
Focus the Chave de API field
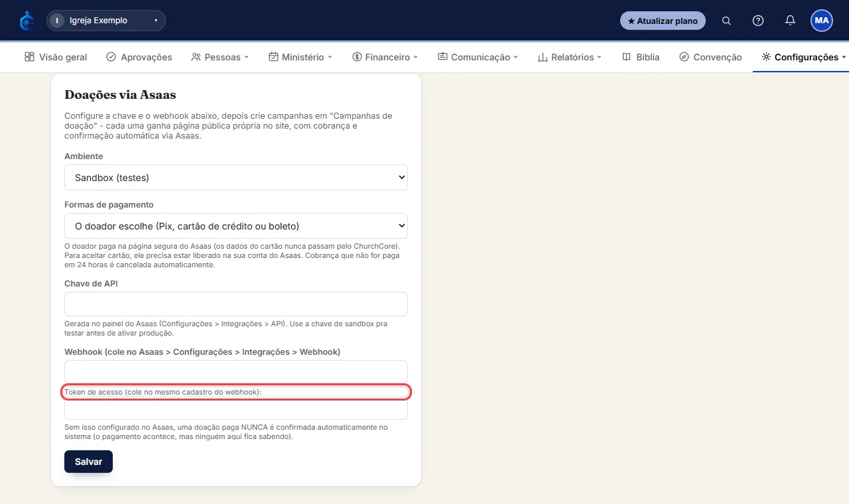click(x=236, y=304)
